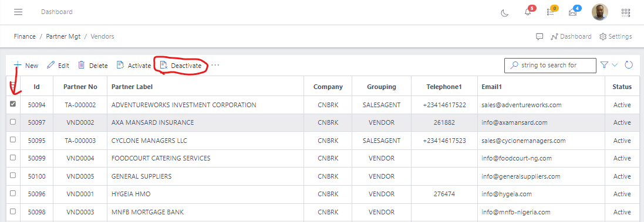Check the MNFB Mortgage Bank row checkbox
The width and height of the screenshot is (644, 222).
click(13, 211)
